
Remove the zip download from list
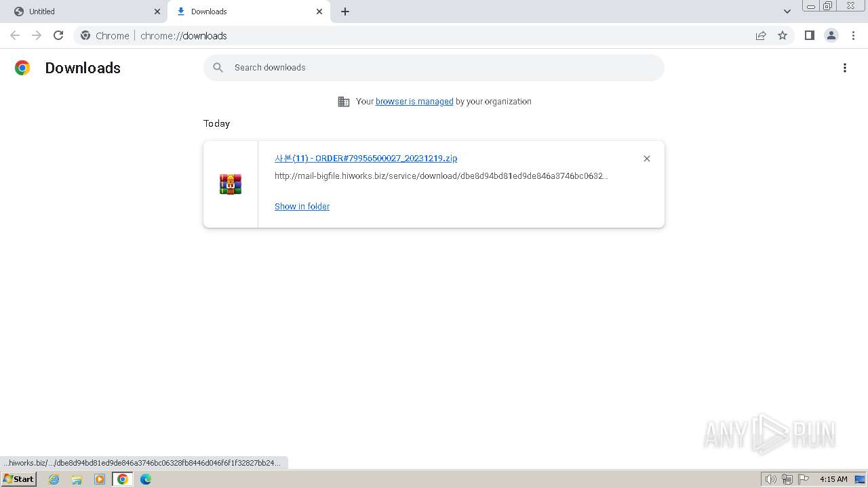tap(647, 159)
